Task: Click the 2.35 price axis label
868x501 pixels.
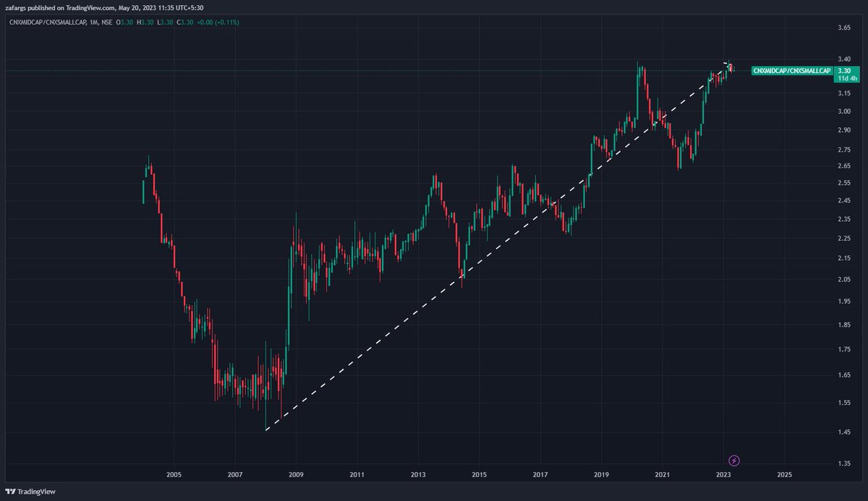Action: [x=843, y=219]
